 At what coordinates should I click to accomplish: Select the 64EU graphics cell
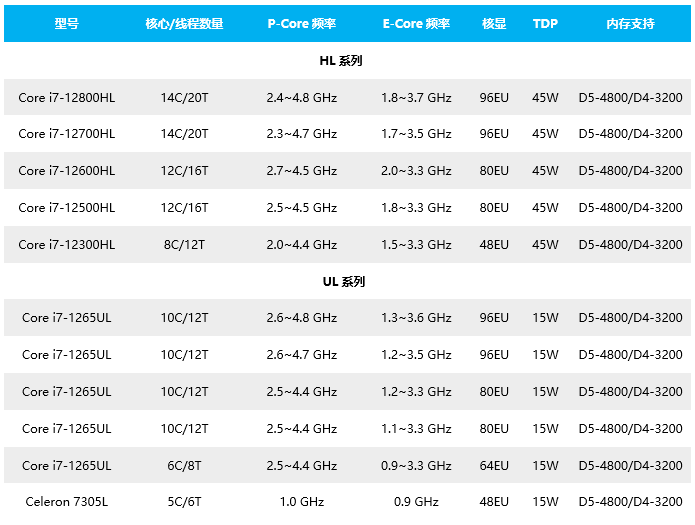494,466
